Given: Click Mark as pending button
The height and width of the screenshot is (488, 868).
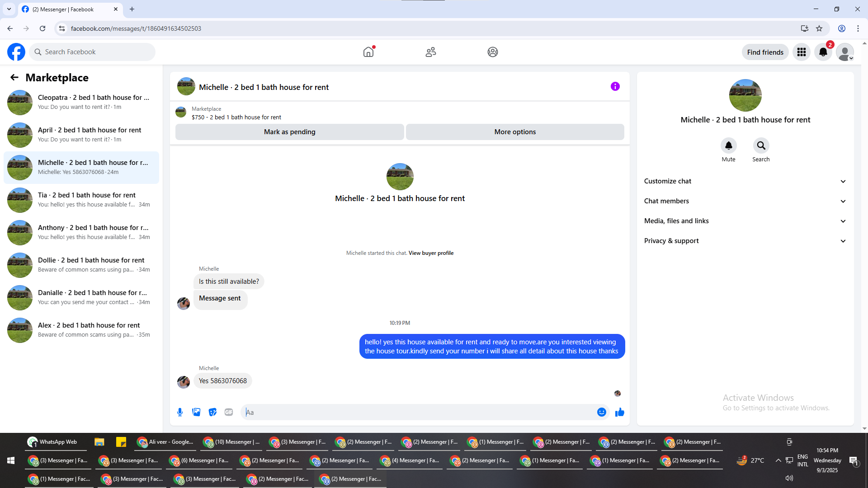Looking at the screenshot, I should pyautogui.click(x=290, y=132).
